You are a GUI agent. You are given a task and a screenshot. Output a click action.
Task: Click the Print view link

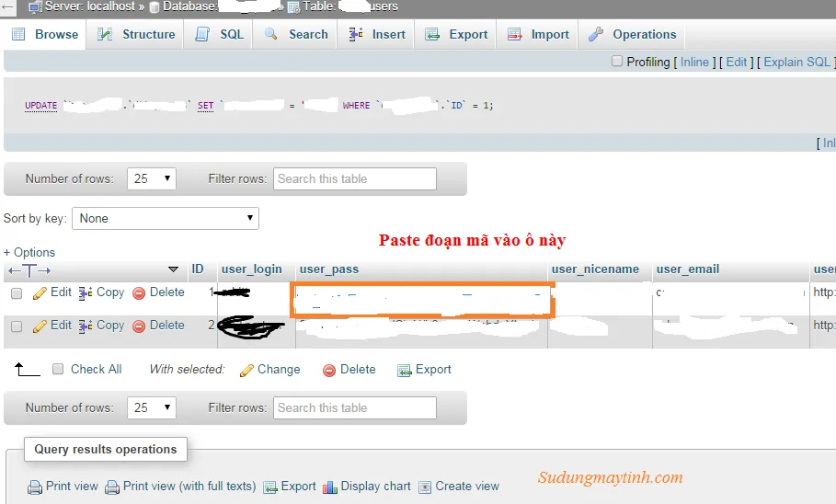tap(63, 487)
